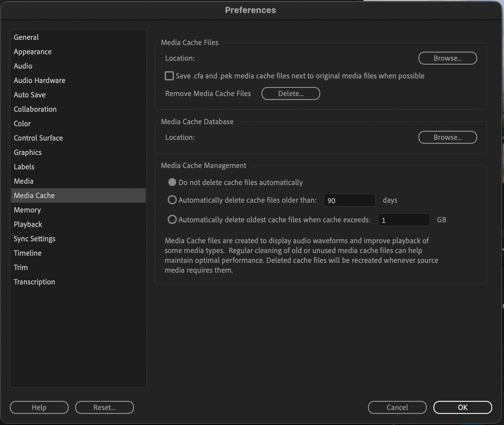Image resolution: width=504 pixels, height=425 pixels.
Task: Open the Timeline preferences
Action: 28,253
